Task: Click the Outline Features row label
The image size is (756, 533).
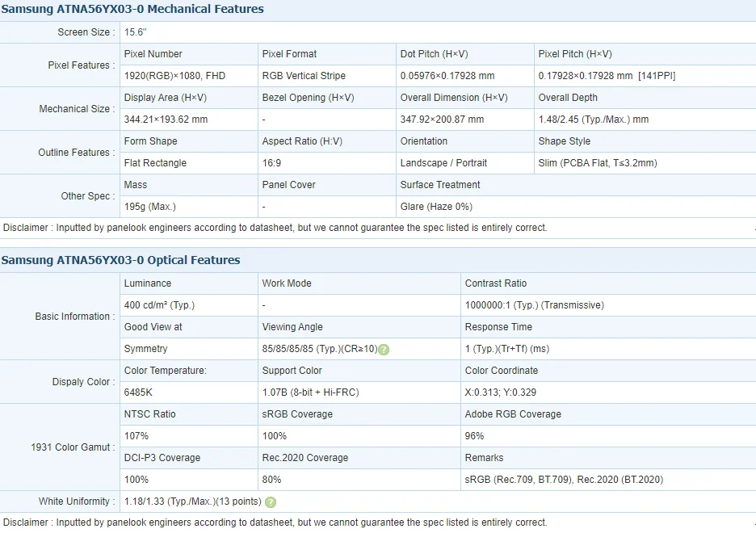Action: click(x=76, y=153)
